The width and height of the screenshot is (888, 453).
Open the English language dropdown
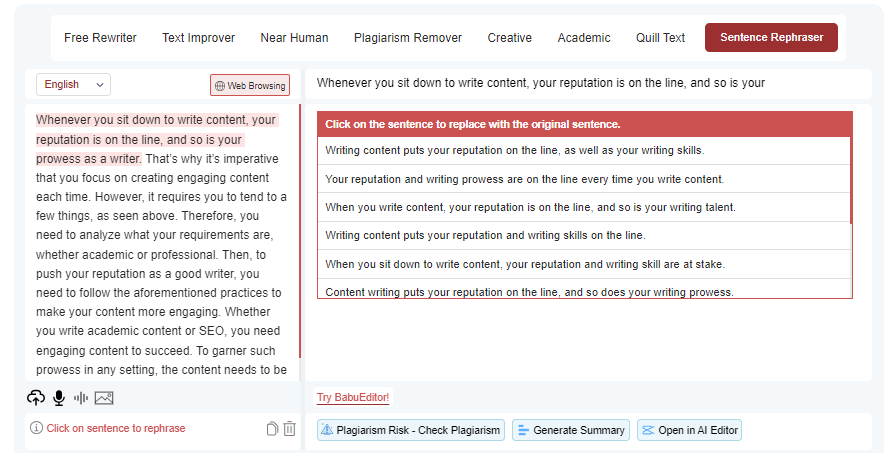[x=73, y=85]
